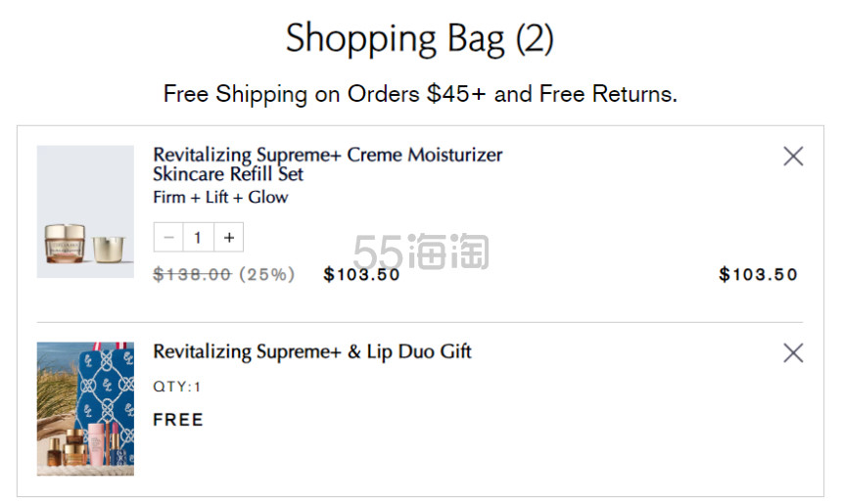This screenshot has width=842, height=504.
Task: Open the blue tote gift thumbnail
Action: [x=85, y=409]
